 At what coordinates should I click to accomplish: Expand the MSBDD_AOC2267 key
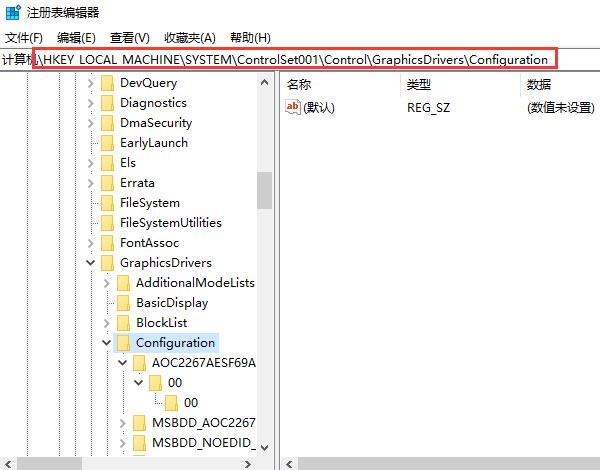[x=122, y=423]
